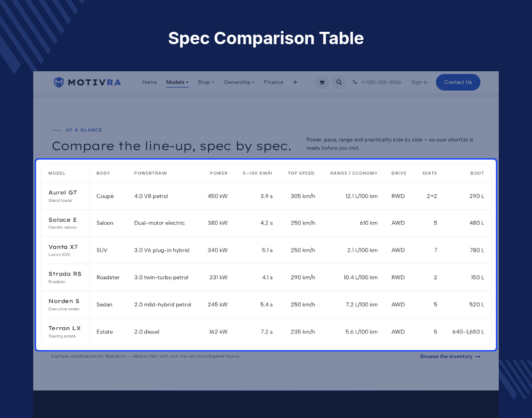Viewport: 532px width, 418px height.
Task: Click the plus icon in navigation bar
Action: (x=295, y=82)
